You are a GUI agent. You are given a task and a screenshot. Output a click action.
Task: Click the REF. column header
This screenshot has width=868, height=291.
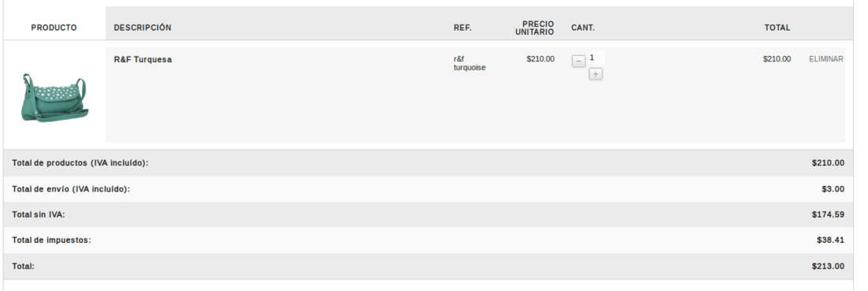pyautogui.click(x=462, y=28)
